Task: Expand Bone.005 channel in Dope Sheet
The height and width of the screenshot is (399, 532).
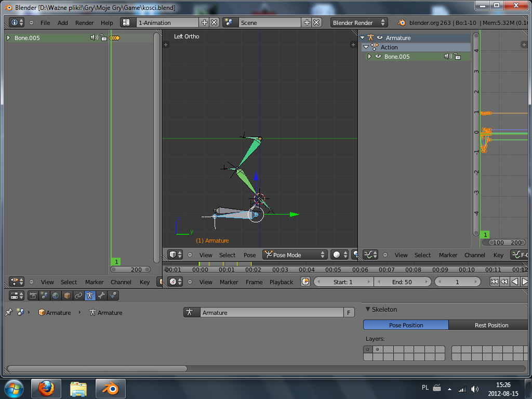Action: coord(8,37)
